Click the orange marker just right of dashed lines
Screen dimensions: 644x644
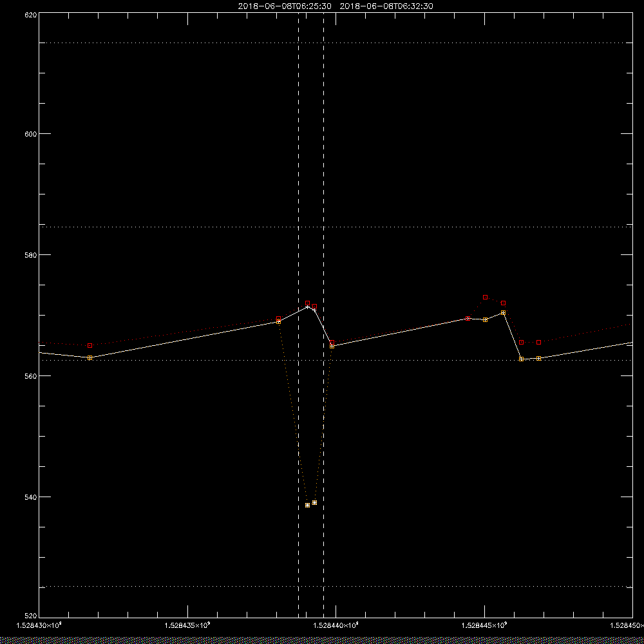pyautogui.click(x=332, y=346)
